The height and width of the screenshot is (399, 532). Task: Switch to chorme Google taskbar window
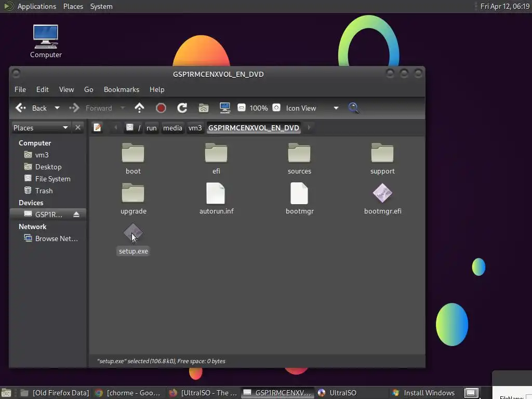(x=128, y=393)
